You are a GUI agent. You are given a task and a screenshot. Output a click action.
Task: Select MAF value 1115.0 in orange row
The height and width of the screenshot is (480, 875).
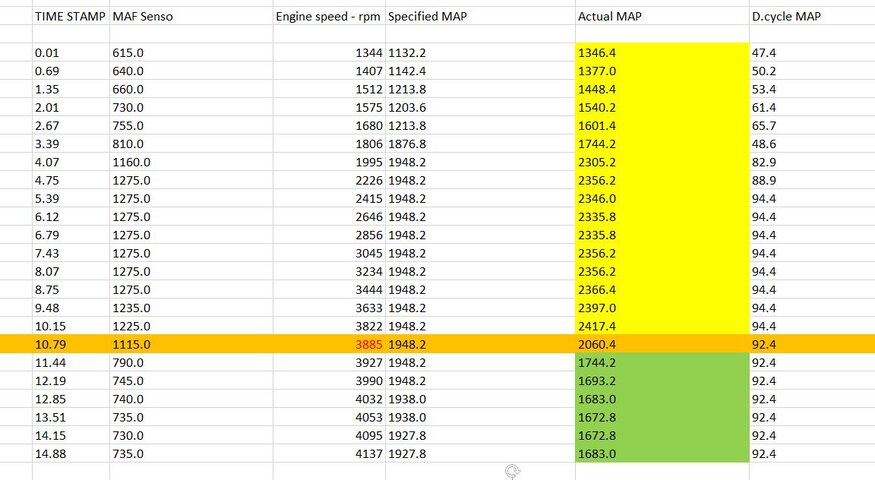[191, 344]
